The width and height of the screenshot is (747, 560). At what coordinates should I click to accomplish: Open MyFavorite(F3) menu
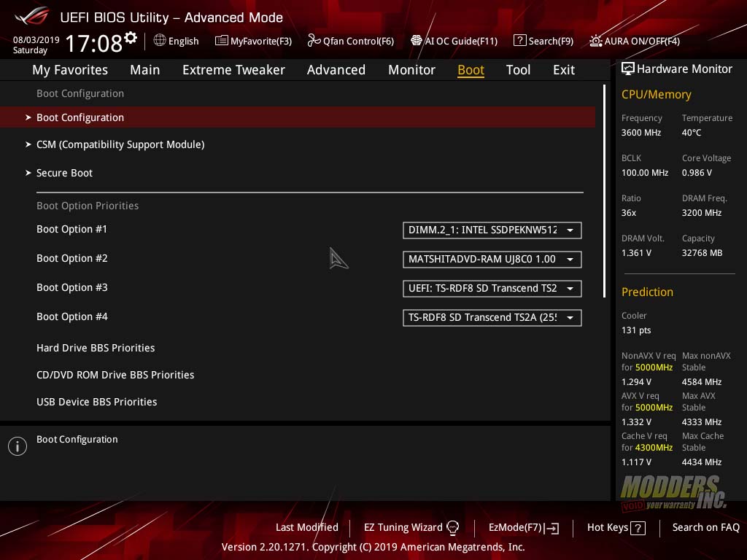click(253, 41)
